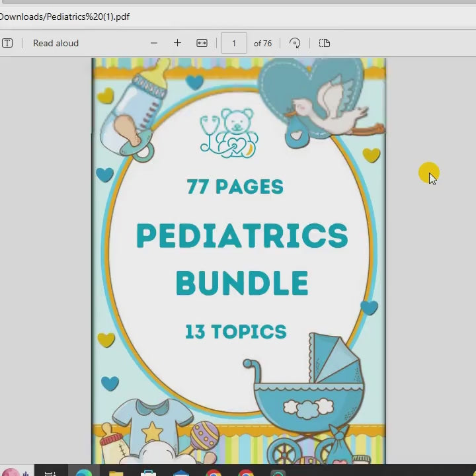Open the Page view options icon
The image size is (476, 476).
pyautogui.click(x=325, y=43)
